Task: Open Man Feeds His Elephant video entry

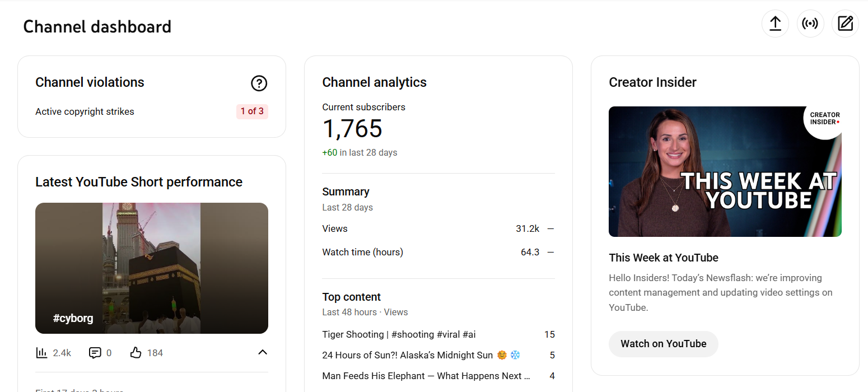Action: pyautogui.click(x=426, y=376)
